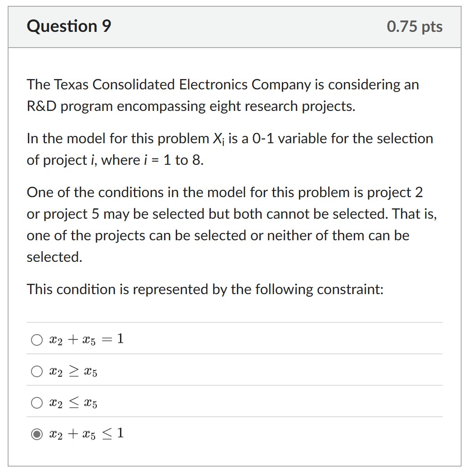The width and height of the screenshot is (467, 476).
Task: Click the selected x₂ + x₅ ≤ 1 option
Action: point(37,435)
